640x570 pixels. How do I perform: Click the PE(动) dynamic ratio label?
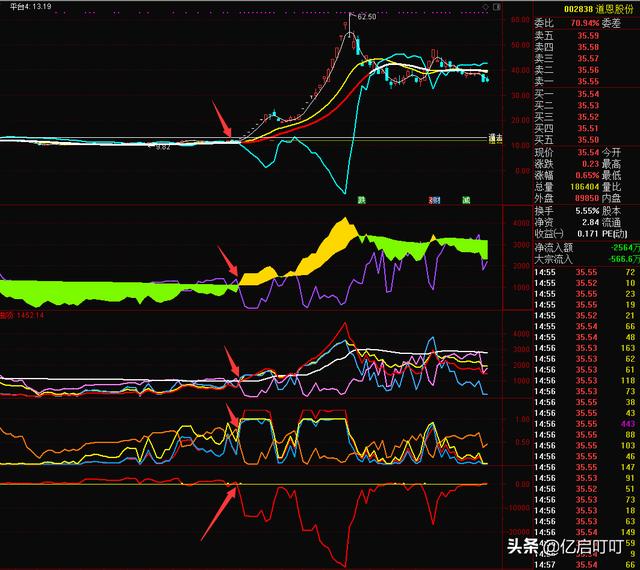click(617, 232)
